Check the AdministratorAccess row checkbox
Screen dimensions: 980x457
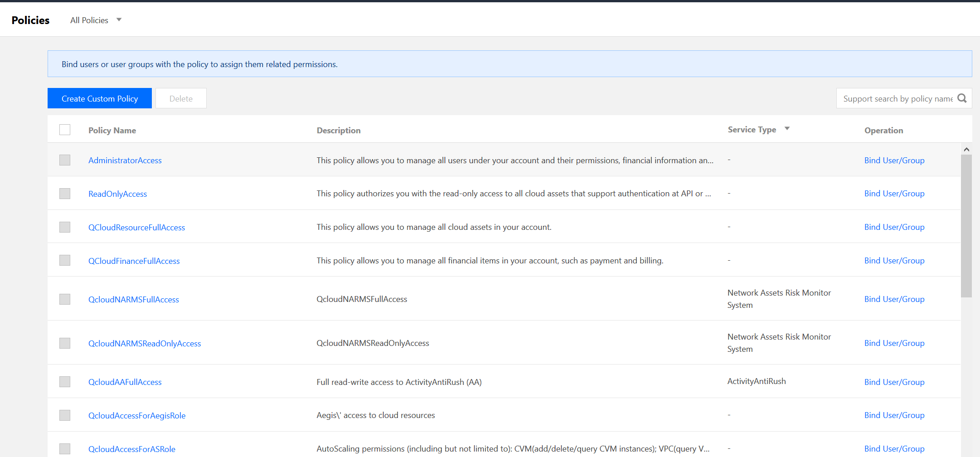[x=65, y=160]
